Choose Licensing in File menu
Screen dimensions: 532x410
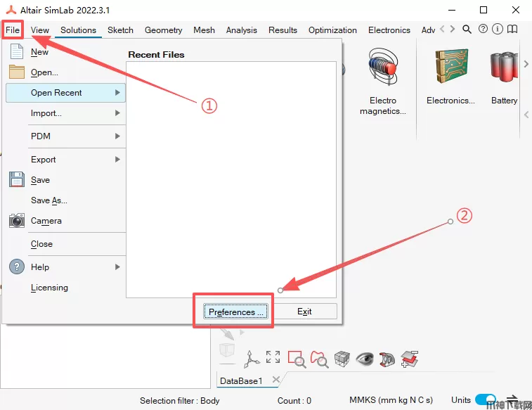pyautogui.click(x=49, y=288)
